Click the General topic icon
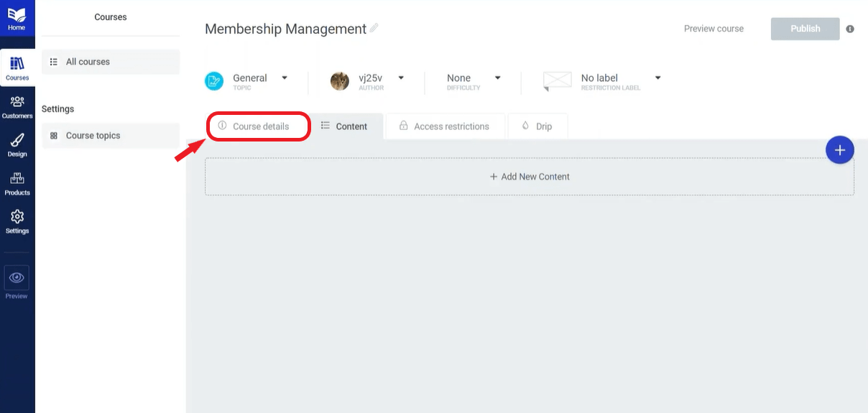 coord(214,81)
